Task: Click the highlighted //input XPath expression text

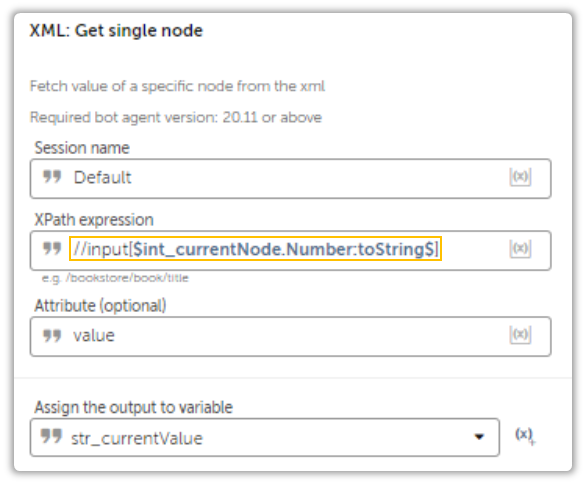Action: pyautogui.click(x=255, y=249)
